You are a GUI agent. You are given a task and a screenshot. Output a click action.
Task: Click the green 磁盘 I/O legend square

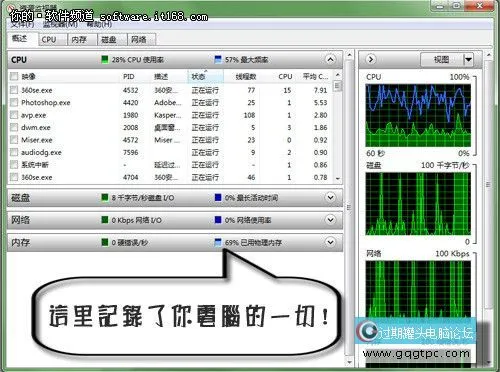[105, 198]
